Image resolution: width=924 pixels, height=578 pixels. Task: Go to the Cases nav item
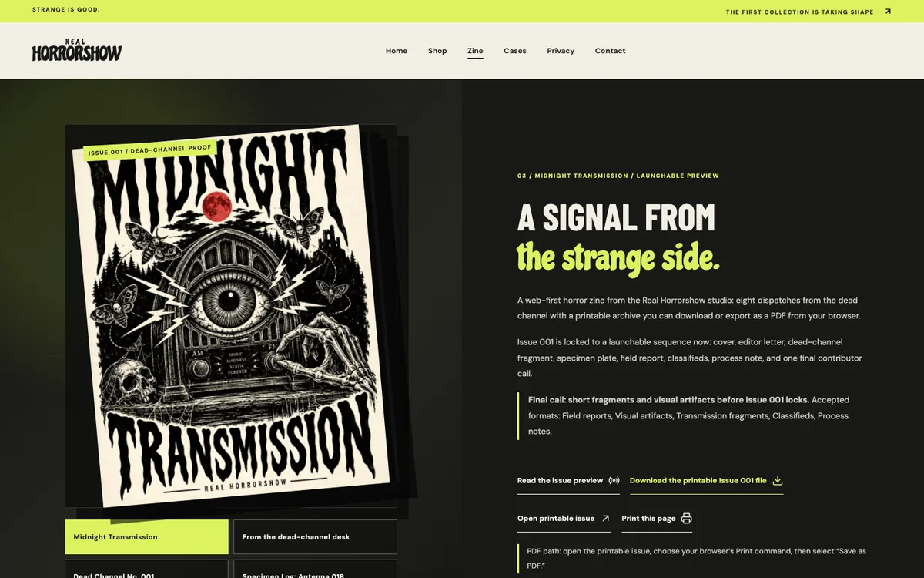coord(515,51)
